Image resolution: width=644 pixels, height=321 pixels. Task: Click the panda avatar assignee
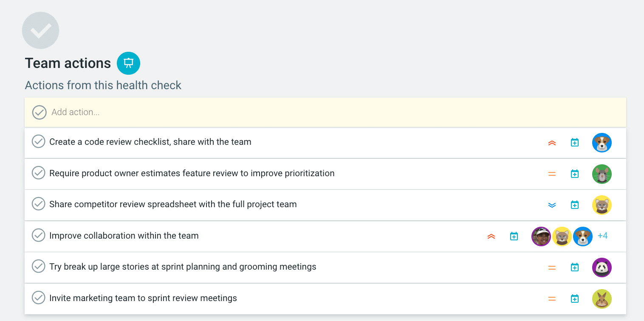(602, 267)
